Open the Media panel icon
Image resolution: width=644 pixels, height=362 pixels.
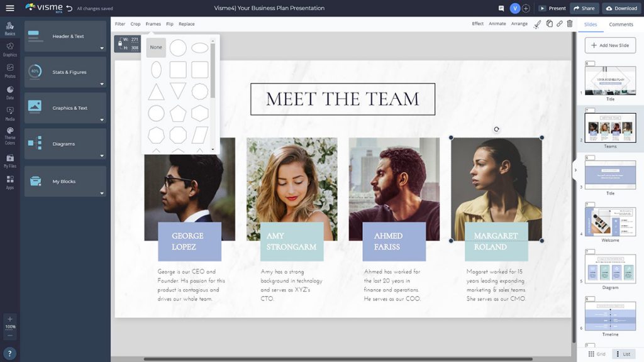point(9,111)
